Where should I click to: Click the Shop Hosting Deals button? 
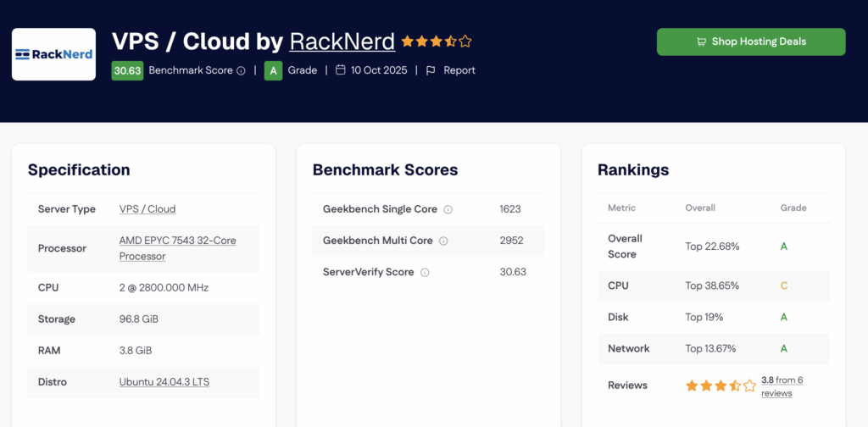coord(751,42)
